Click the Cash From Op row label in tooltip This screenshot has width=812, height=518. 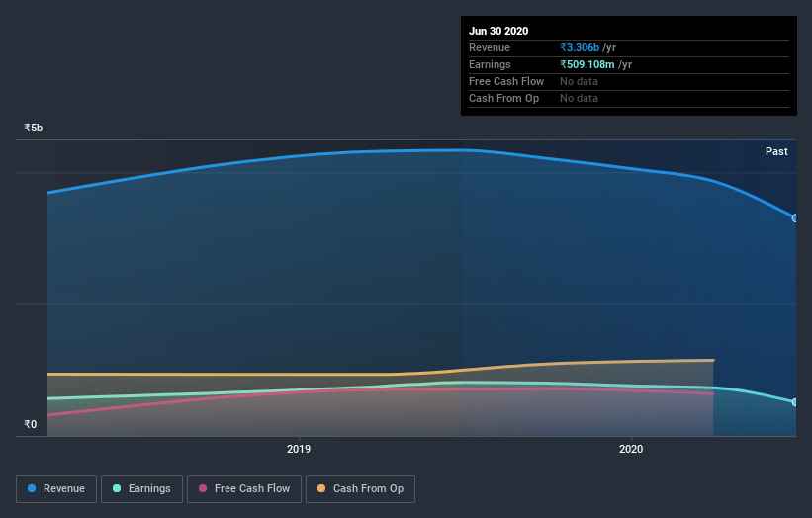click(503, 98)
